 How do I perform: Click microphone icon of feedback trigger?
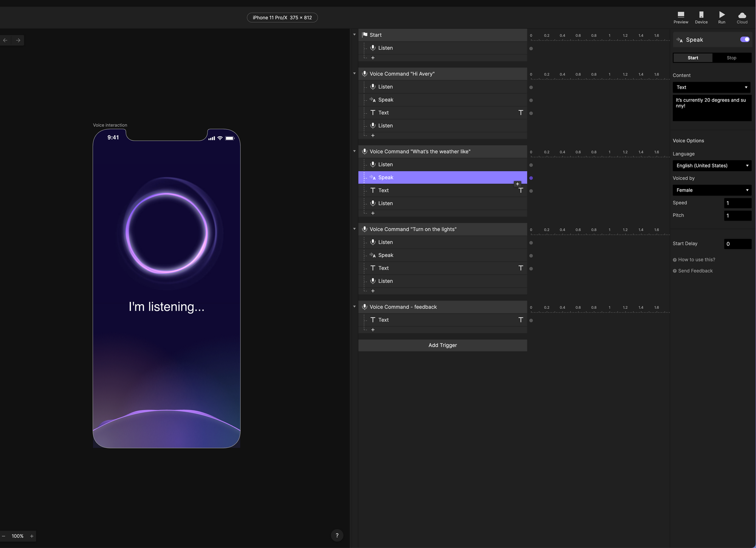pos(365,307)
